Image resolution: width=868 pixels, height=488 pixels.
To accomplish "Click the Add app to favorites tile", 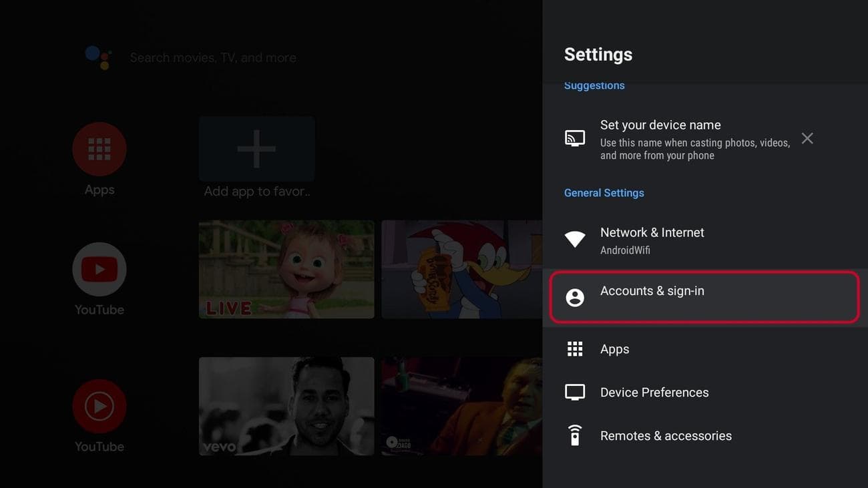I will coord(256,148).
